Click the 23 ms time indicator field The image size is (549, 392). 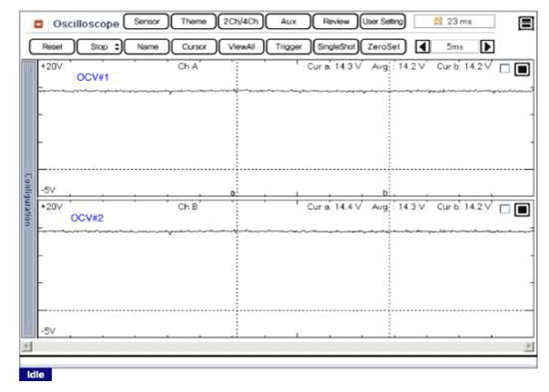(454, 21)
